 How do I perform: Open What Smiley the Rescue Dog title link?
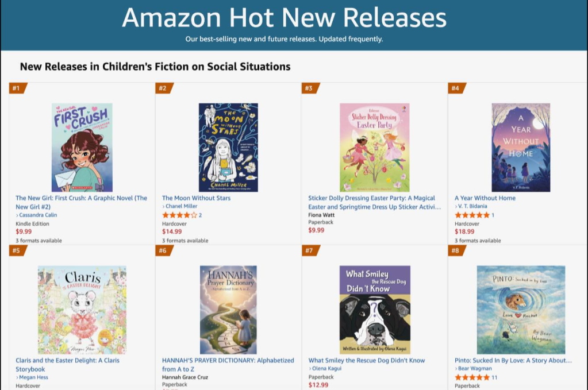point(367,361)
